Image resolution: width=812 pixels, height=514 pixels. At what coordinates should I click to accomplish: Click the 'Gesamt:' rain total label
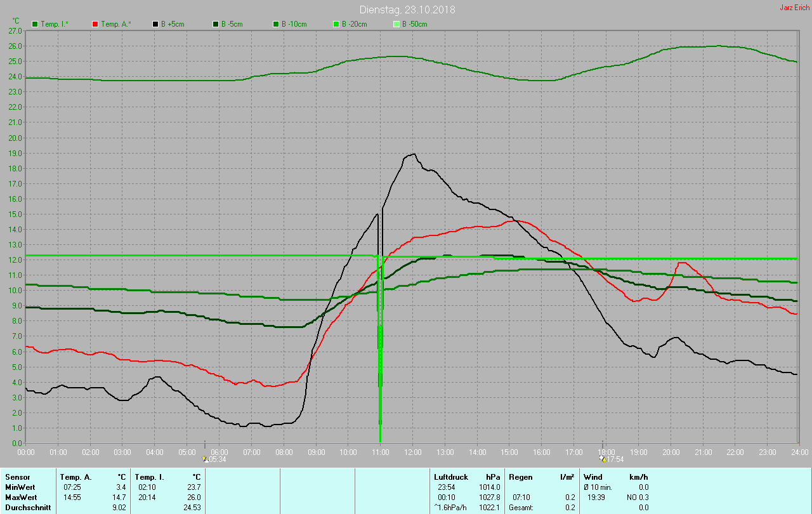(521, 508)
